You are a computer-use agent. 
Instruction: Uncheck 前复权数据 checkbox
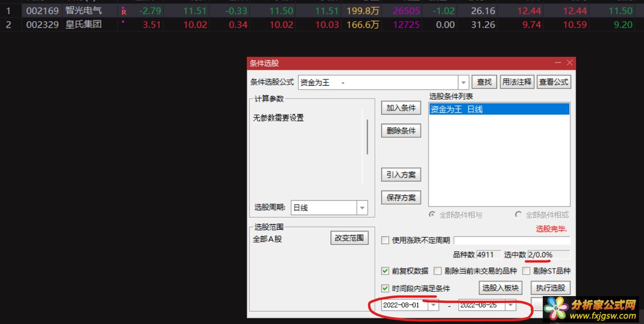click(x=385, y=271)
